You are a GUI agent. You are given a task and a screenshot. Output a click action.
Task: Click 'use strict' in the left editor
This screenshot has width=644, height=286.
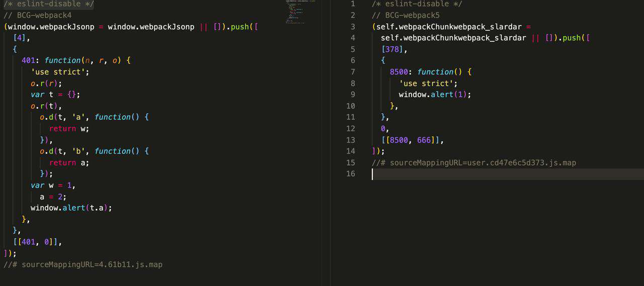pos(60,72)
